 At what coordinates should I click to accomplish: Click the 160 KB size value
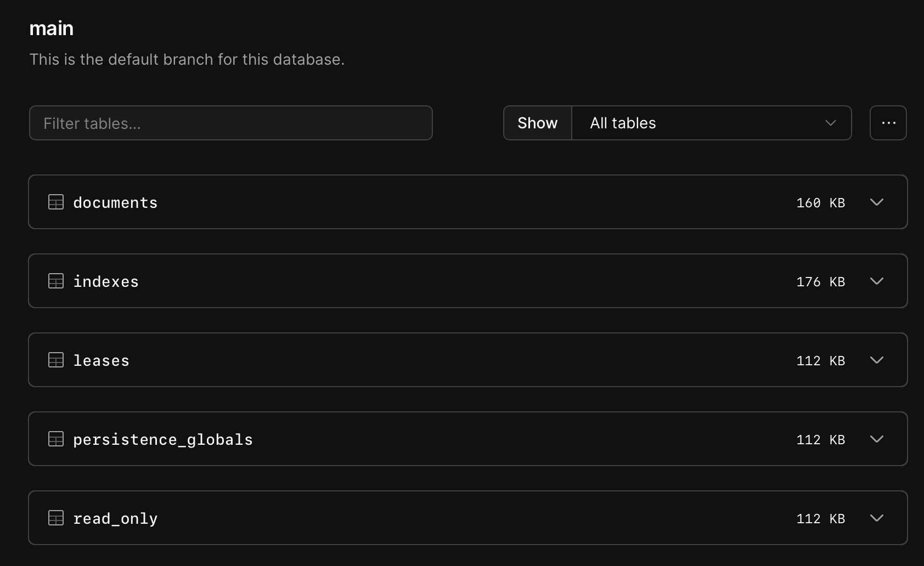pos(821,203)
